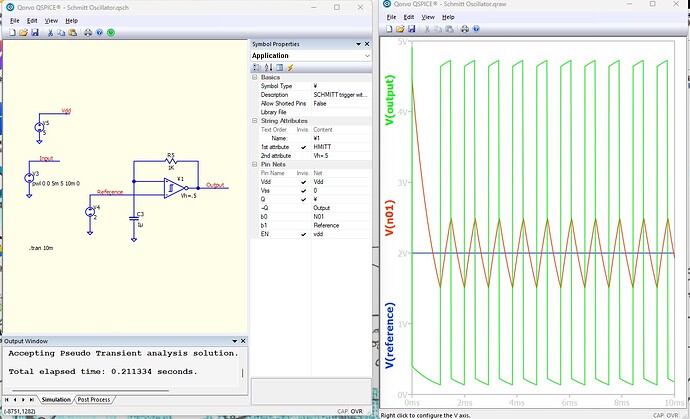Viewport: 690px width, 419px height.
Task: Click Paste icon in waveform toolbar
Action: (x=449, y=29)
